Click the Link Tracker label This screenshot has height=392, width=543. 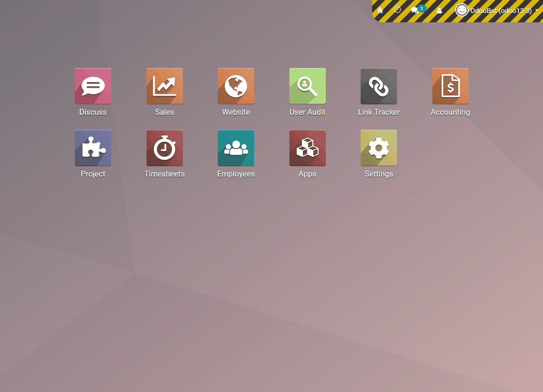coord(379,112)
